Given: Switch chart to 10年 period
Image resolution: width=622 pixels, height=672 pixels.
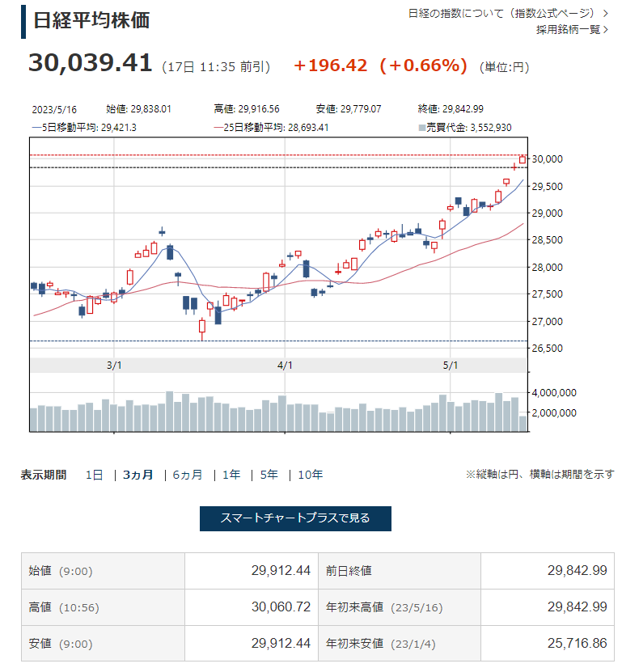Looking at the screenshot, I should 311,475.
